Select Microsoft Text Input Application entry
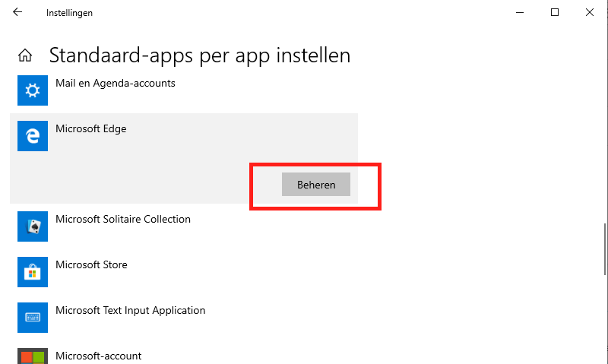This screenshot has width=608, height=364. (x=131, y=310)
